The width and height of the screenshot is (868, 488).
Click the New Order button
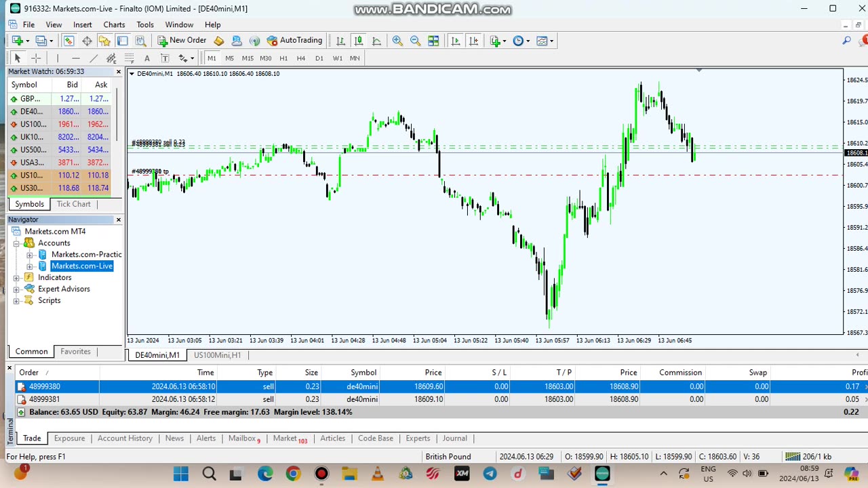(182, 41)
